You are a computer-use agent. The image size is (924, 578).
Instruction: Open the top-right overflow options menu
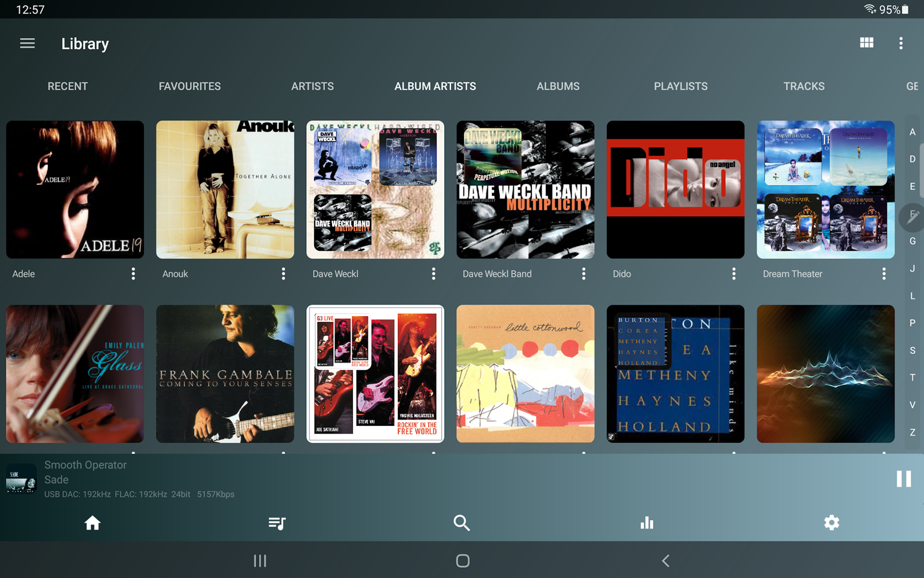(901, 43)
